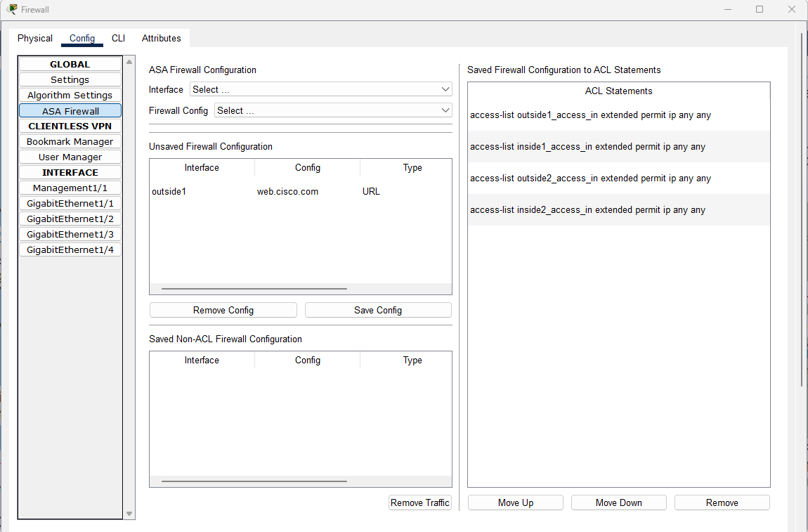Select the inside2_access_in ACL statement
Viewport: 808px width, 532px height.
[x=587, y=209]
